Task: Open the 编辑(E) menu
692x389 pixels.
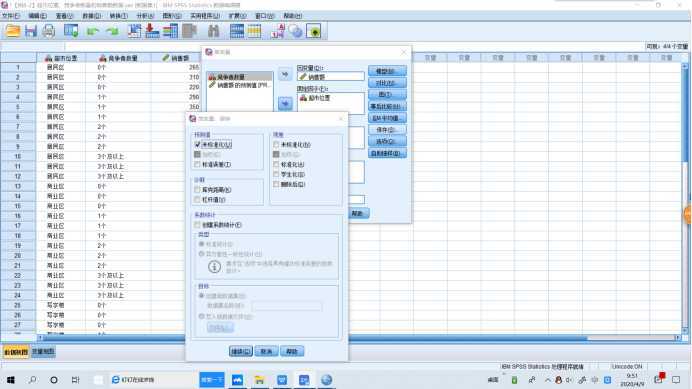Action: 38,16
